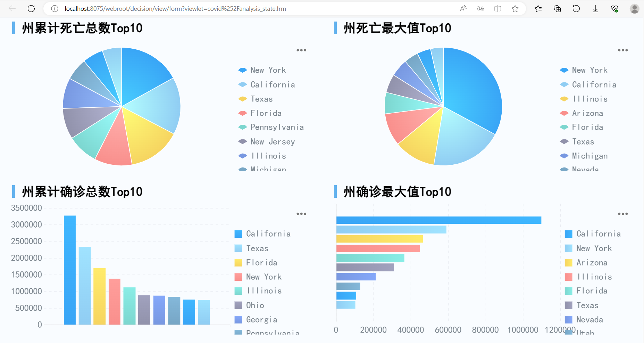Click the browser back arrow
The image size is (644, 343).
(x=12, y=9)
